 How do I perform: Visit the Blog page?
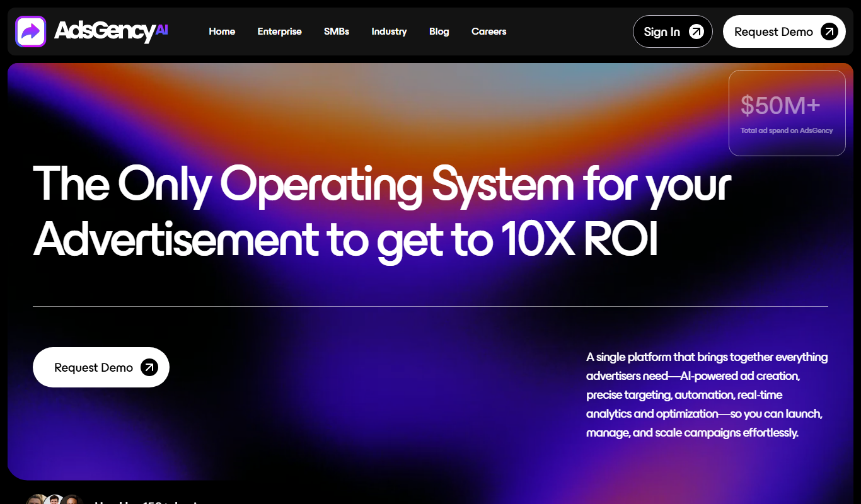[439, 31]
